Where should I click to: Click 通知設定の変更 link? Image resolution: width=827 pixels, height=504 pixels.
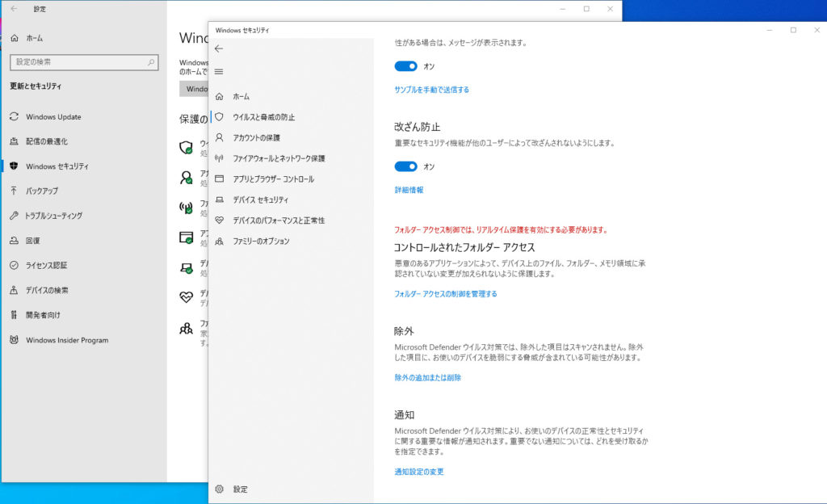[x=418, y=472]
